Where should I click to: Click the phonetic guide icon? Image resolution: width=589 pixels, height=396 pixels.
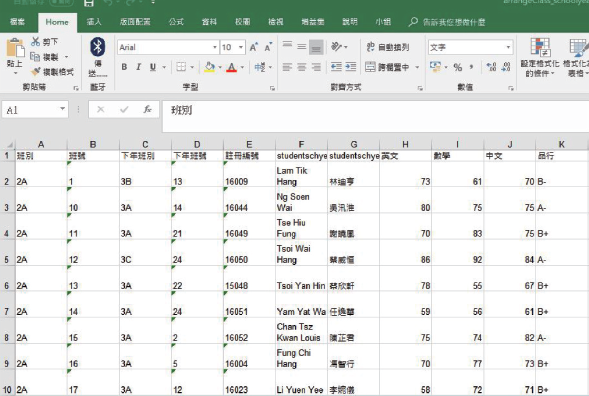point(260,67)
